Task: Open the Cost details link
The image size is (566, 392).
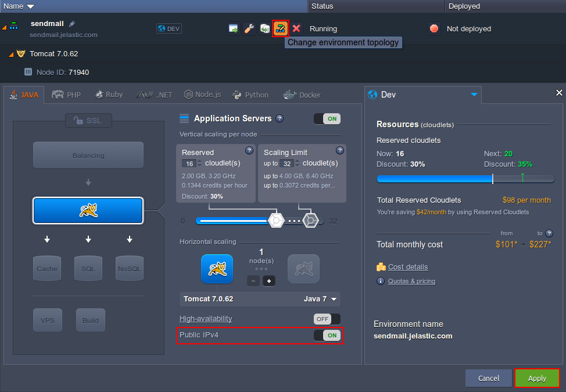Action: pos(408,267)
